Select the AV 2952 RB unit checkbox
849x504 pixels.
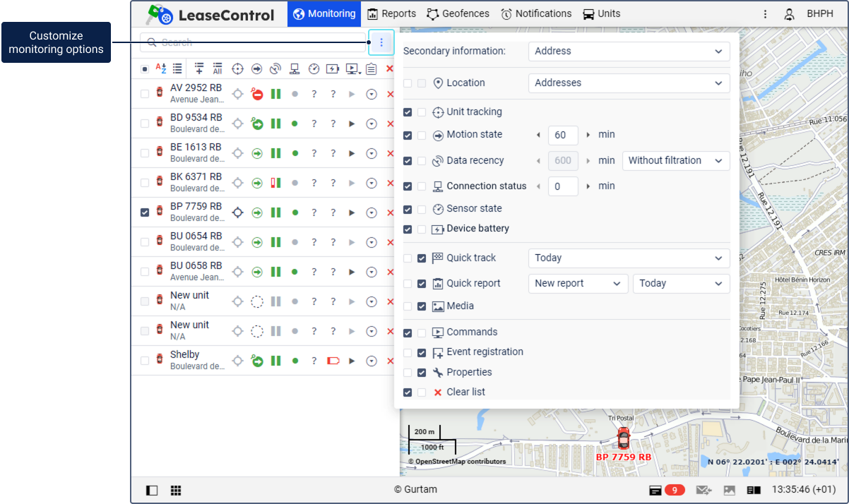pyautogui.click(x=145, y=94)
